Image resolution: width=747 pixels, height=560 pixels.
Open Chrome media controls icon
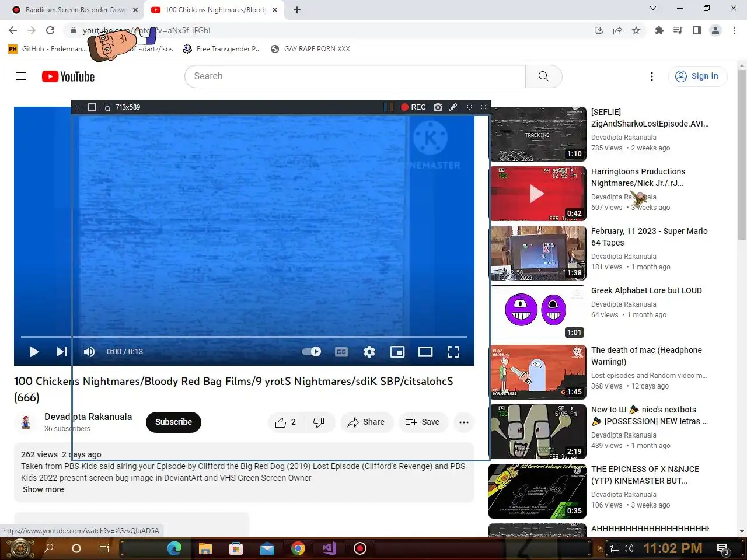[x=678, y=30]
